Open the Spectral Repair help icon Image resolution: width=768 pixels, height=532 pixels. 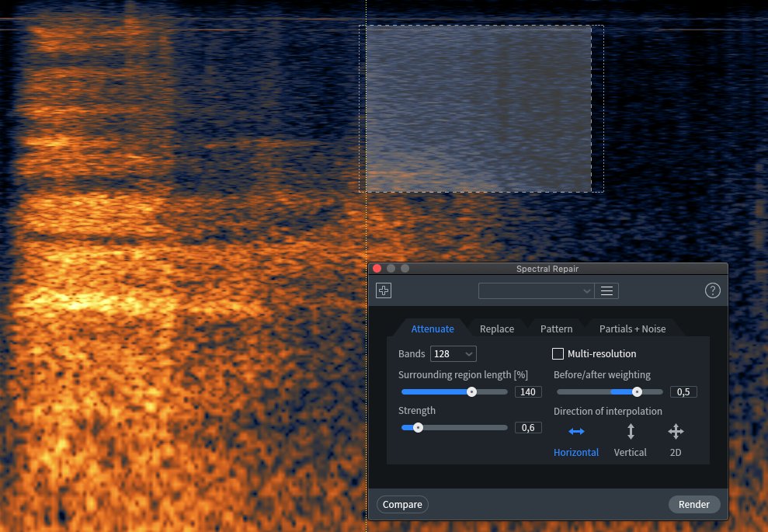[x=712, y=290]
